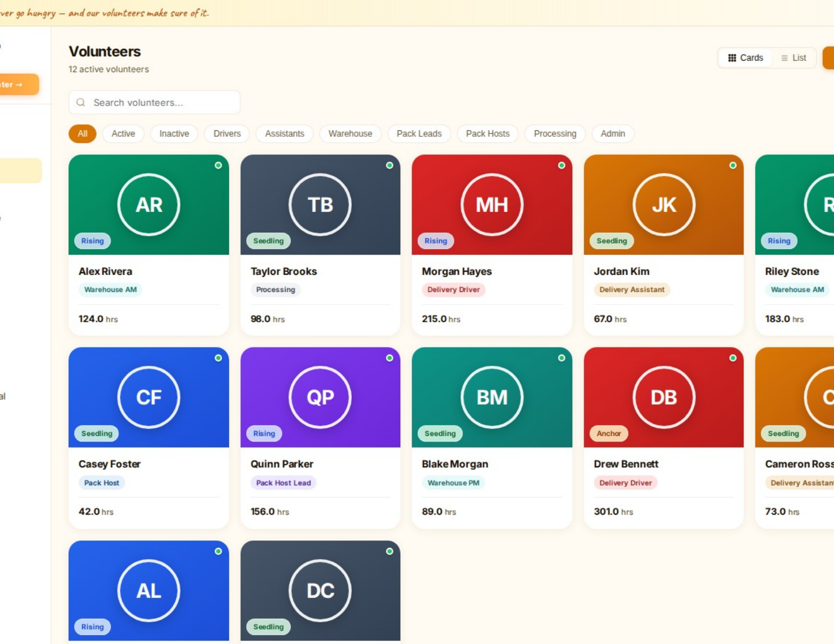Click Seedling badge on Taylor Brooks card
The image size is (834, 644).
tap(268, 241)
